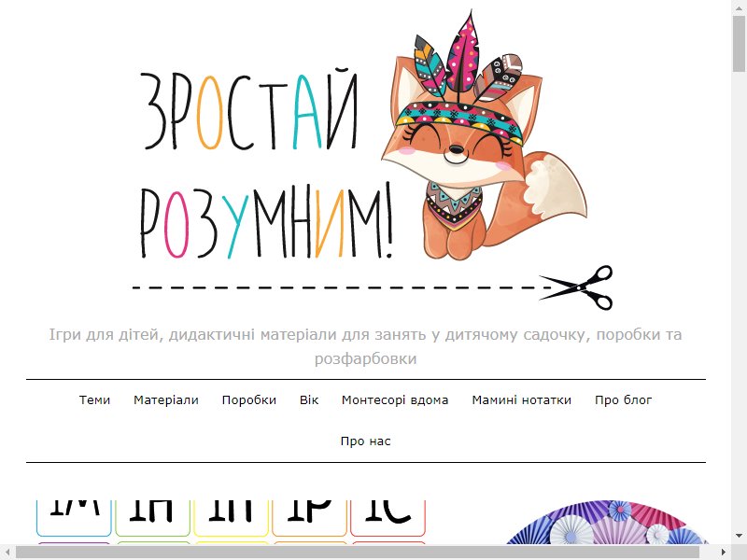Screen dimensions: 747x560
Task: Click the horizontal scrollbar left arrow
Action: 7,553
